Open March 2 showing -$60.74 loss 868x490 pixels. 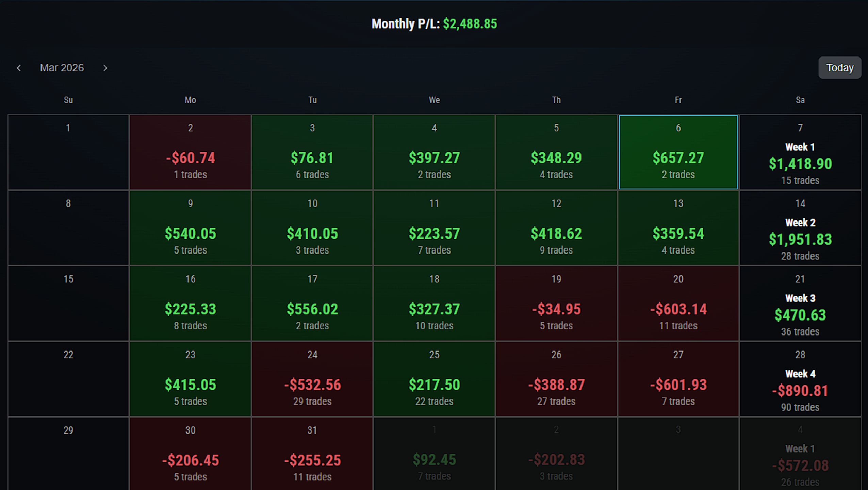coord(190,152)
